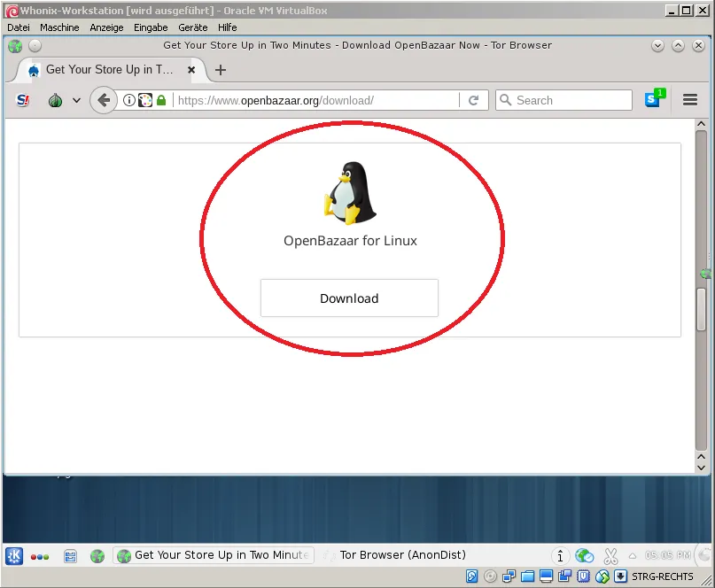The height and width of the screenshot is (588, 715).
Task: Click the VirtualBox shared folders status icon
Action: pyautogui.click(x=527, y=576)
